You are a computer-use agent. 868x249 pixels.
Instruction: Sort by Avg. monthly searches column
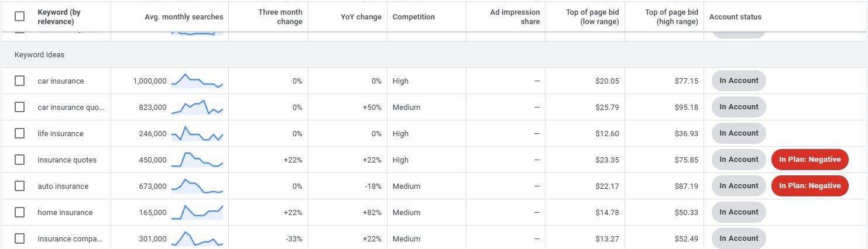(184, 17)
